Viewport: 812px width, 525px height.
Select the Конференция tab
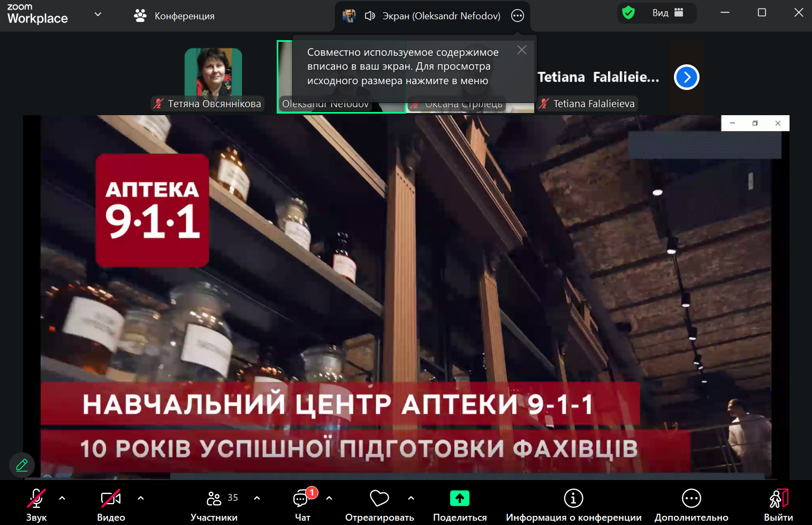pos(174,16)
